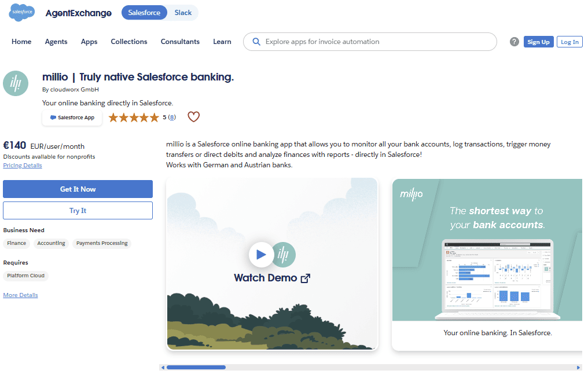Click the search magnifier icon

[x=256, y=42]
